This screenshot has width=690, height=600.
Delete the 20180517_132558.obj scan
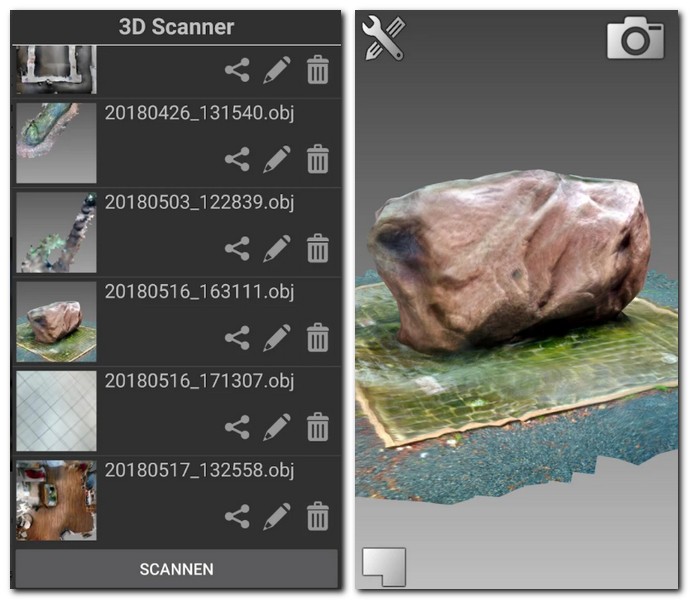click(317, 516)
